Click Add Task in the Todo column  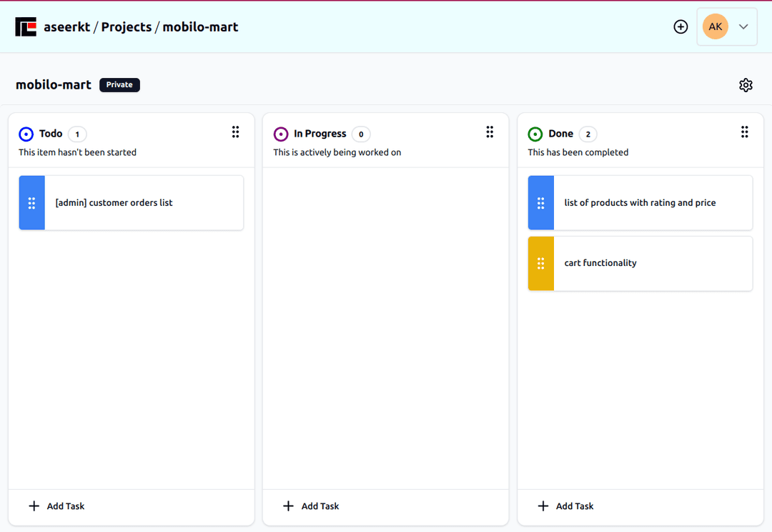[56, 506]
